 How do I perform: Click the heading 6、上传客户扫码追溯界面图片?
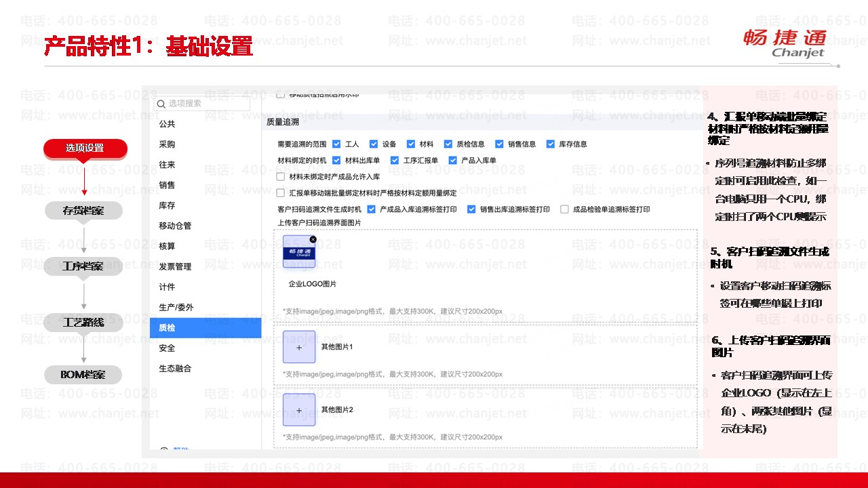point(771,346)
